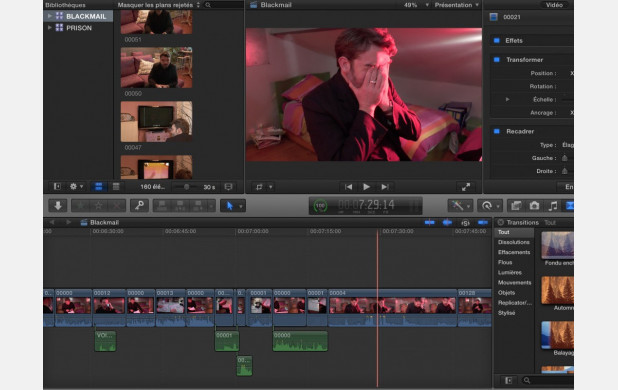This screenshot has height=390, width=618.
Task: Select the Lumières category
Action: click(x=510, y=273)
